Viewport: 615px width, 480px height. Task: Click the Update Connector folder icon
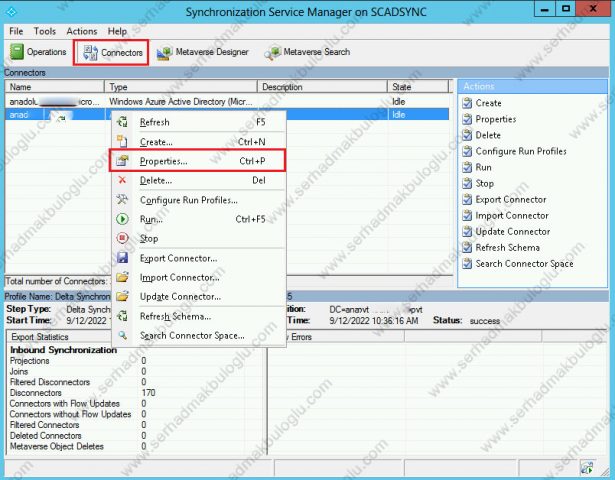pyautogui.click(x=122, y=296)
